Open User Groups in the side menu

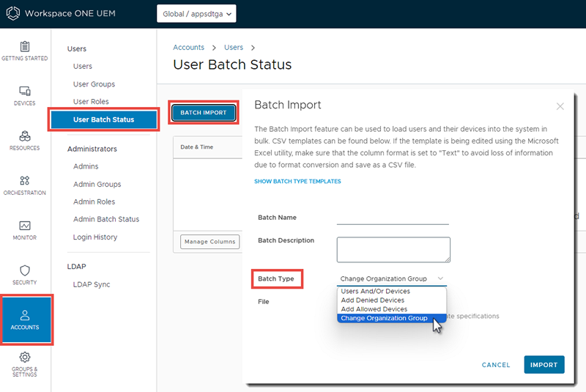point(94,84)
